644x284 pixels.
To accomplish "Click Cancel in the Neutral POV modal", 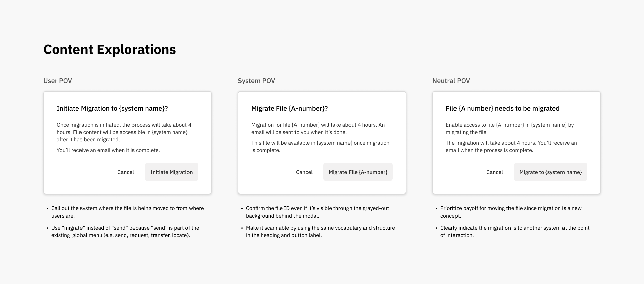I will click(494, 172).
